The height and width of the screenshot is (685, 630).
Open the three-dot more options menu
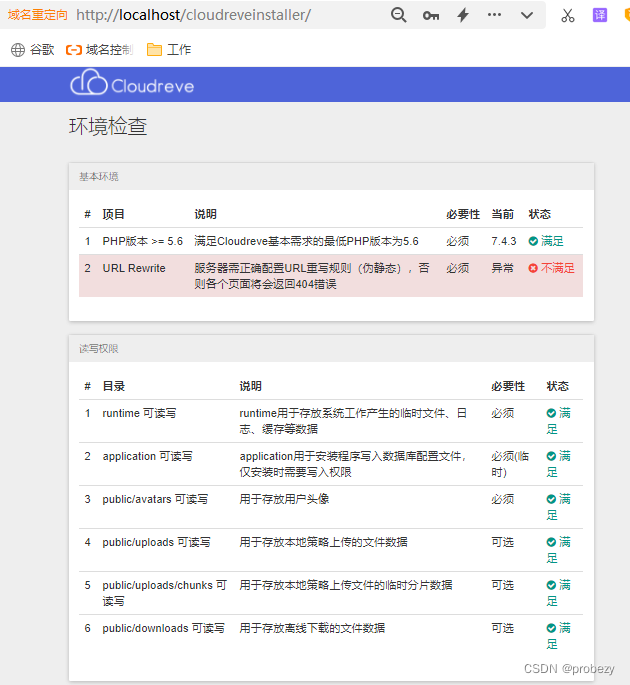[x=495, y=15]
